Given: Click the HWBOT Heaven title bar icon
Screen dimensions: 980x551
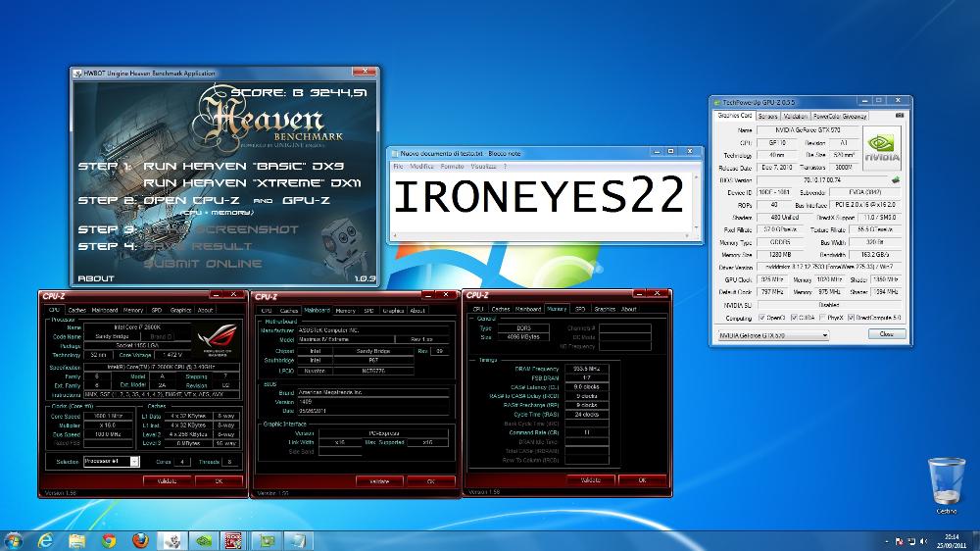Looking at the screenshot, I should tap(77, 74).
